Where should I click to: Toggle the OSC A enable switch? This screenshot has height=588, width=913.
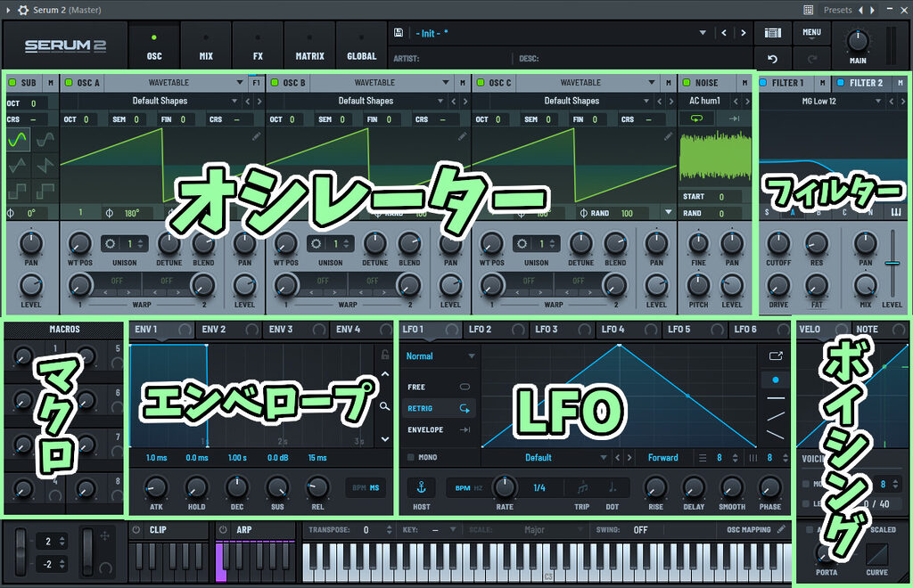pyautogui.click(x=68, y=83)
